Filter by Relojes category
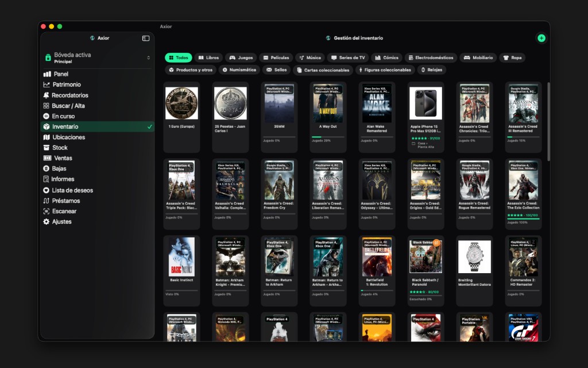588x368 pixels. tap(432, 70)
